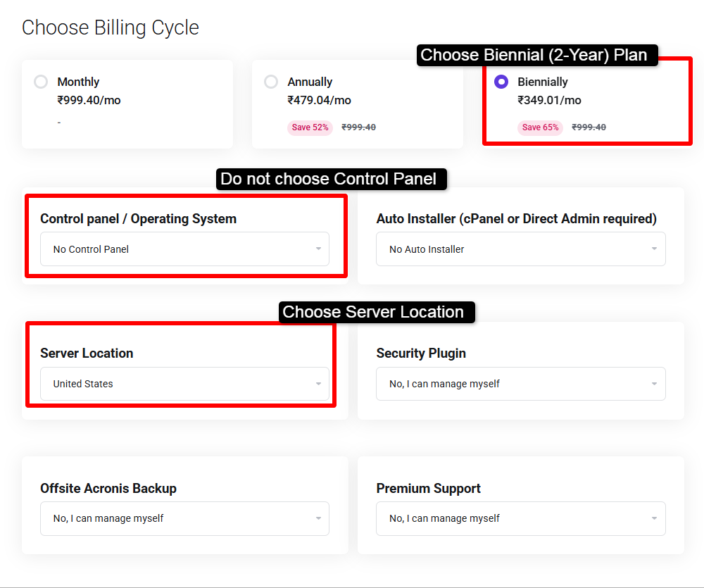
Task: Click the Security Plugin heading
Action: (x=421, y=353)
